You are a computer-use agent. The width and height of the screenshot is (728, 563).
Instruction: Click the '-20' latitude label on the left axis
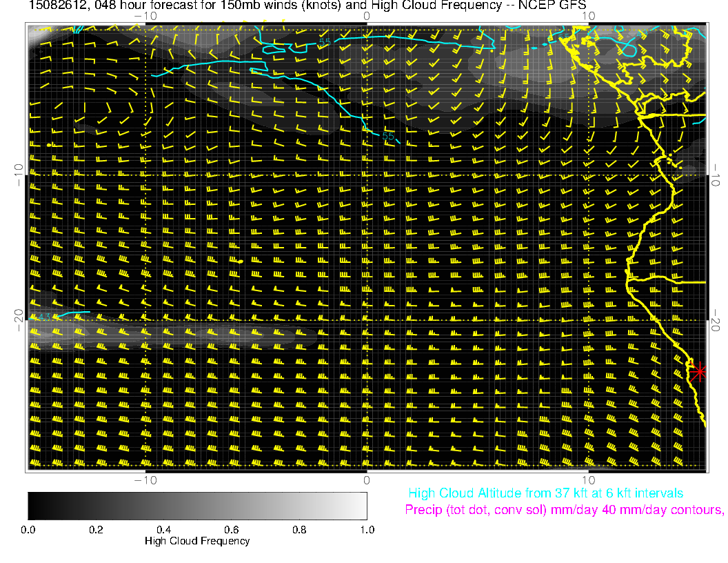coord(18,320)
